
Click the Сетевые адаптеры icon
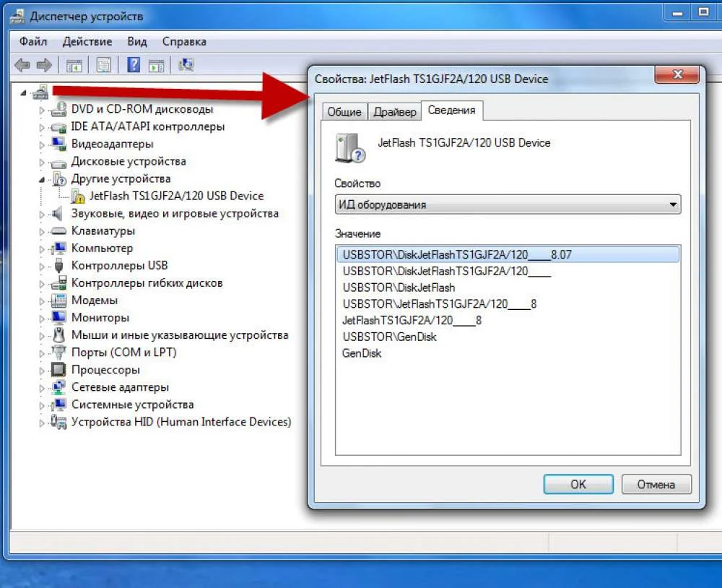point(58,387)
